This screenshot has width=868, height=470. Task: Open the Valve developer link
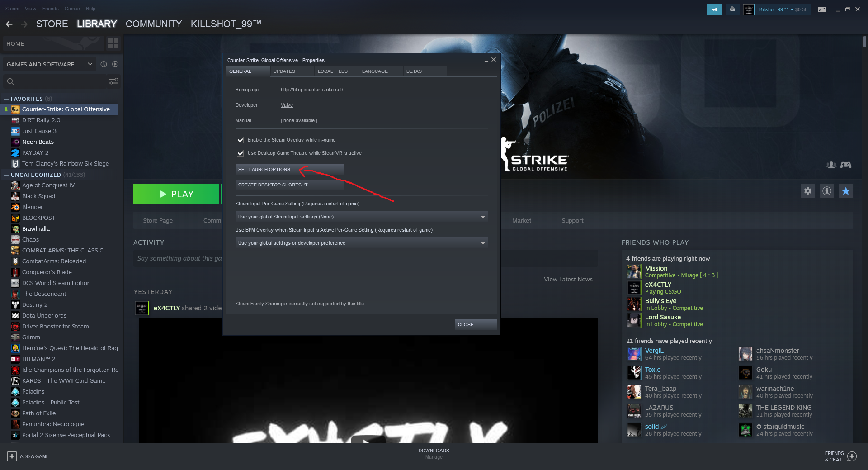(287, 105)
